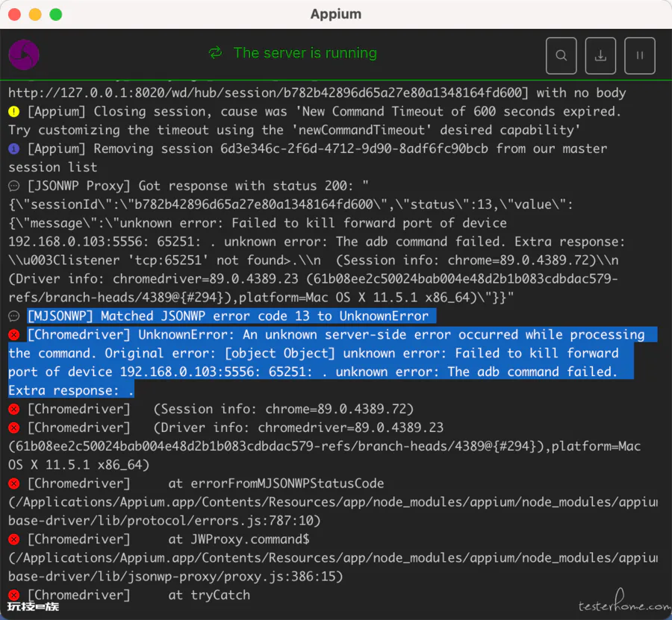672x620 pixels.
Task: Click red error icon beside errorFromMJSONWPStatusCode
Action: point(13,484)
